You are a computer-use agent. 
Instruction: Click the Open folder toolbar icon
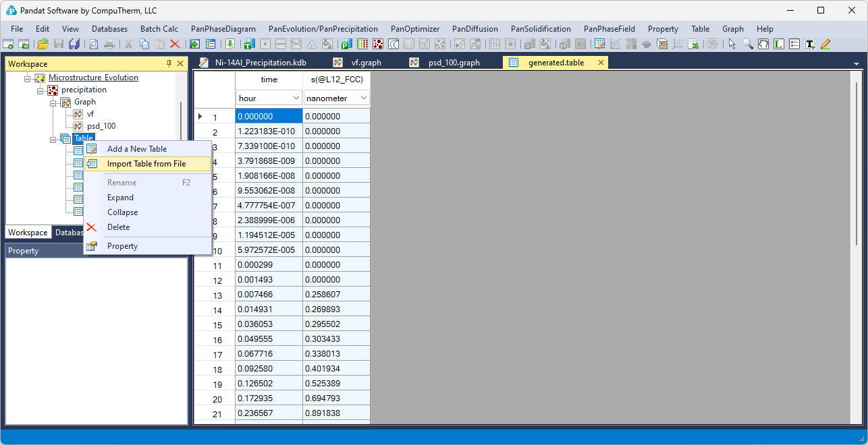[43, 44]
